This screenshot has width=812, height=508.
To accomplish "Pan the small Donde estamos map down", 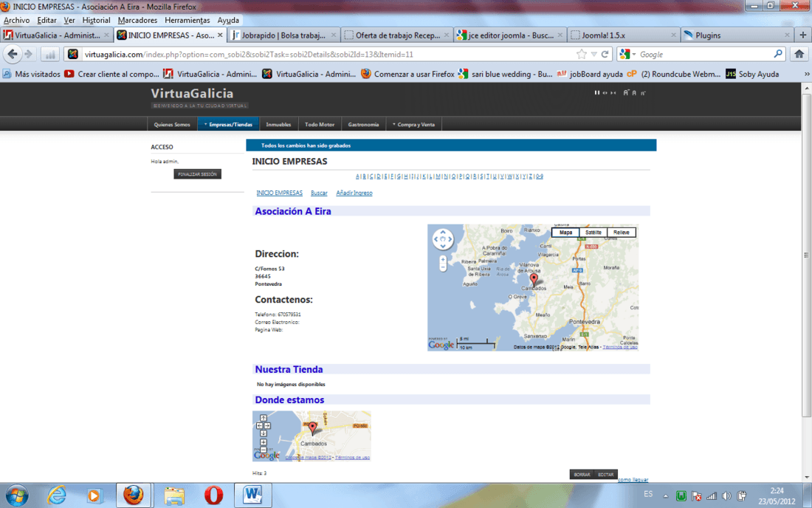I will [x=263, y=433].
